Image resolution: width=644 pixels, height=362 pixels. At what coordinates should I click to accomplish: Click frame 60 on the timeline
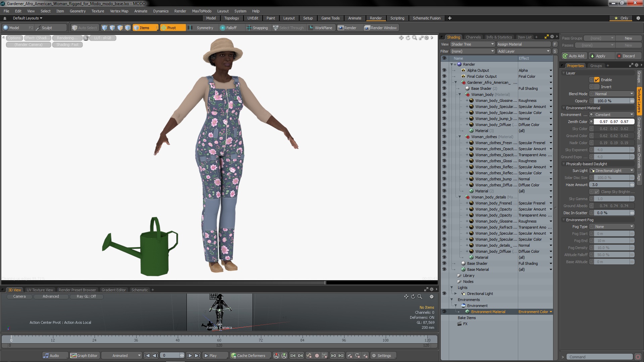(x=219, y=337)
